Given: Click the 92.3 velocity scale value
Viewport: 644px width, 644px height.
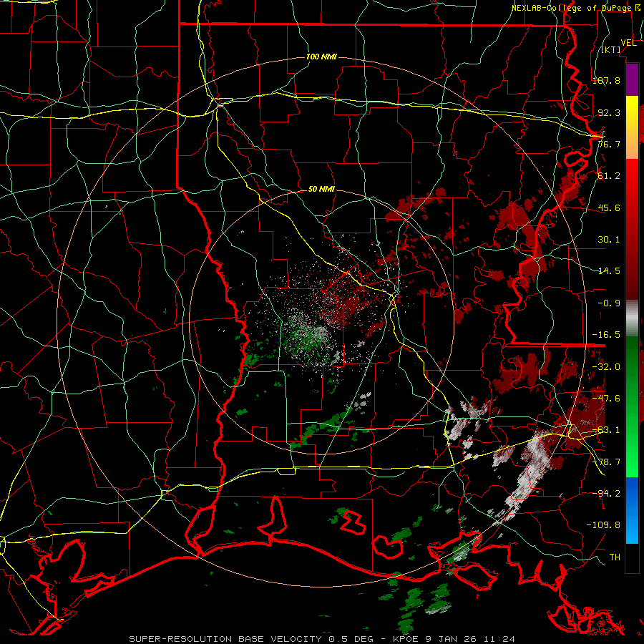Looking at the screenshot, I should (609, 112).
